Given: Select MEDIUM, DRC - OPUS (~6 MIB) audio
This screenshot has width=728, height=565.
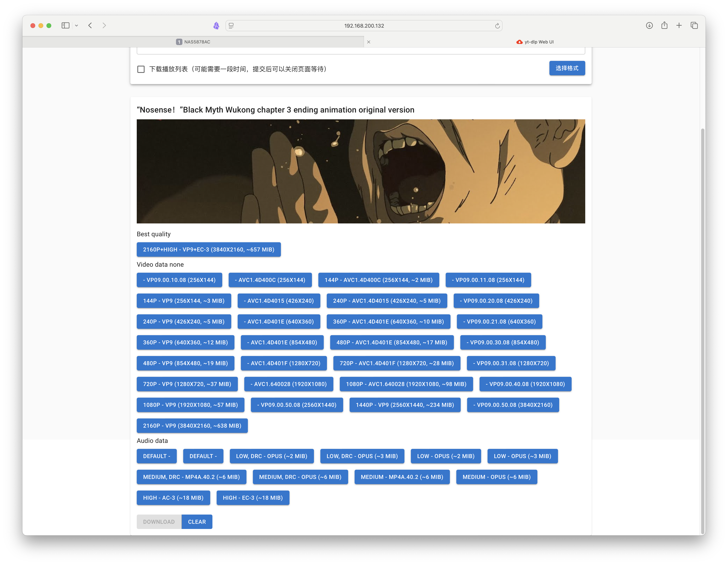Looking at the screenshot, I should (x=300, y=477).
